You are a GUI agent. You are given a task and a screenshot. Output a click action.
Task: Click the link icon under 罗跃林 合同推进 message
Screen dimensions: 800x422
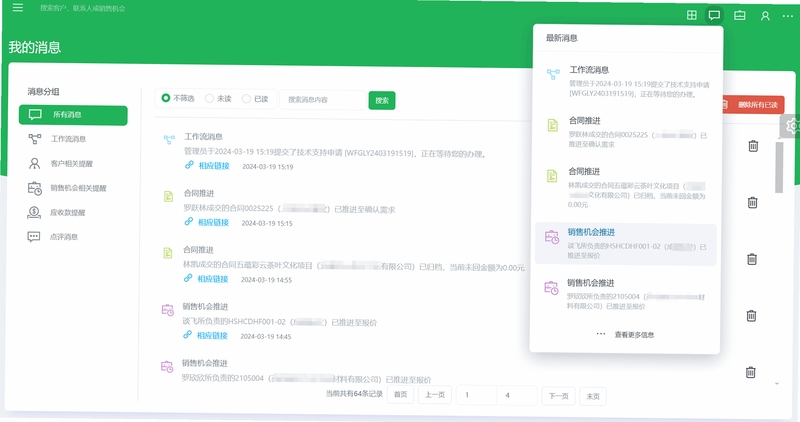pos(189,221)
